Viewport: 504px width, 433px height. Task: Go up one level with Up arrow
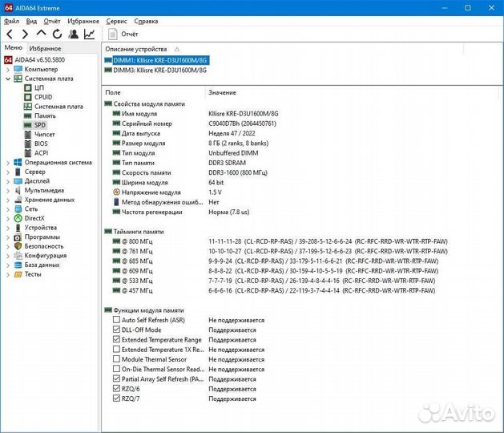41,34
